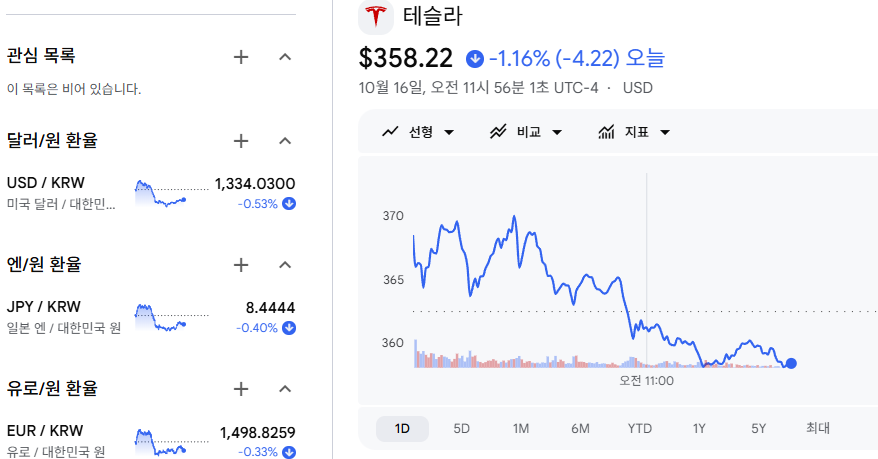This screenshot has height=459, width=878.
Task: Open the EUR / KRW exchange rate
Action: [x=151, y=441]
